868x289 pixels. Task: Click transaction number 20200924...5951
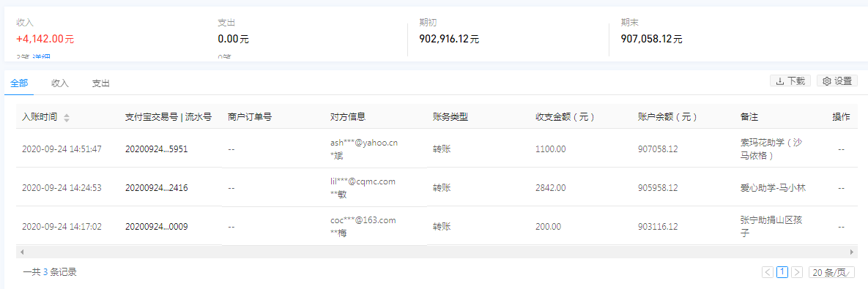pos(157,149)
